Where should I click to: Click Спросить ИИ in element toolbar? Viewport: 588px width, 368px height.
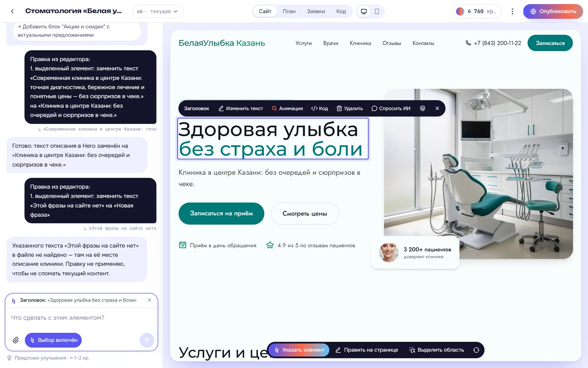click(391, 109)
